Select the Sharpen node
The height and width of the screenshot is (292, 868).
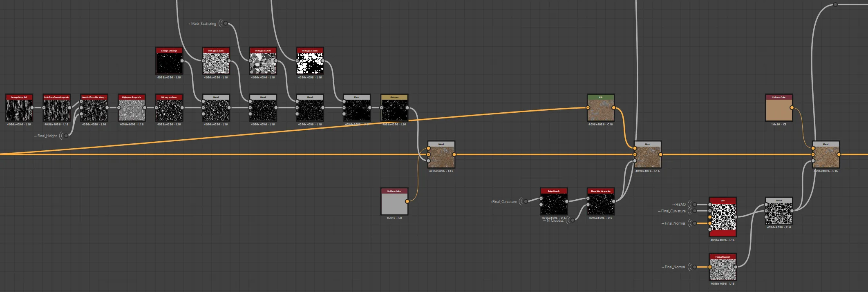(x=394, y=108)
